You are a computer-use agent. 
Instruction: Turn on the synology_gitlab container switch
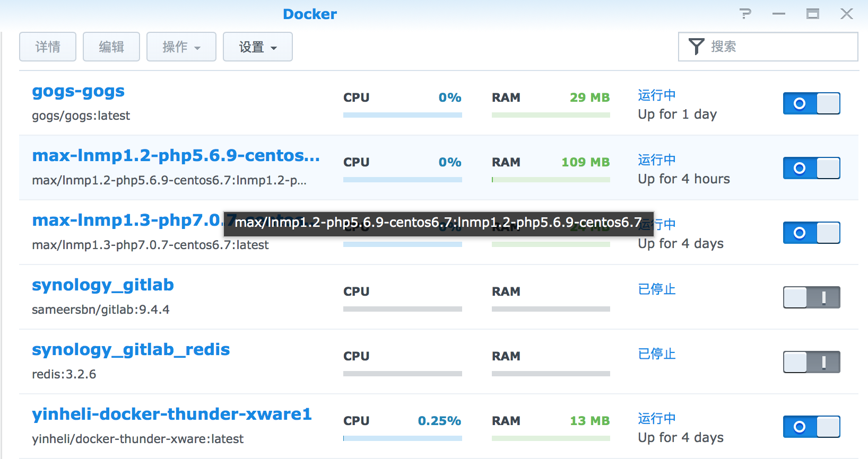(812, 297)
